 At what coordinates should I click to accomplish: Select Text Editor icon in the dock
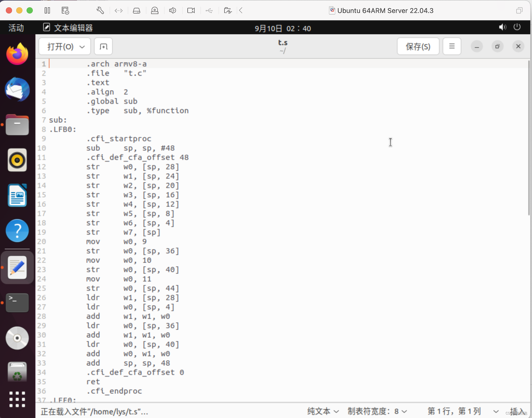[x=17, y=267]
